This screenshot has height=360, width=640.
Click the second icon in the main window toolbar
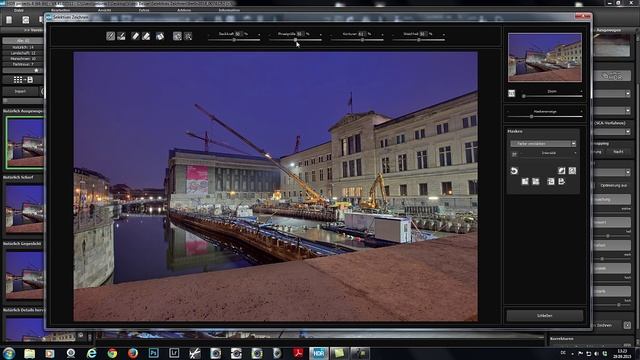click(x=26, y=20)
